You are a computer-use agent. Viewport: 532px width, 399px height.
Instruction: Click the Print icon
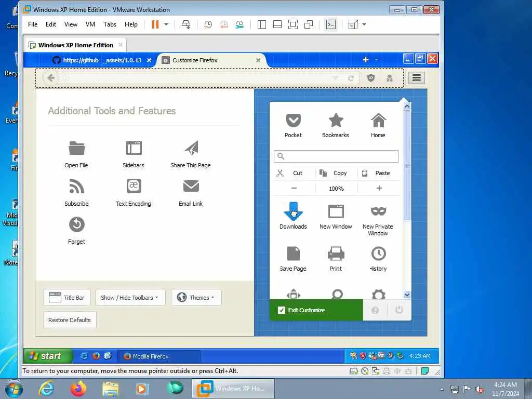[336, 254]
